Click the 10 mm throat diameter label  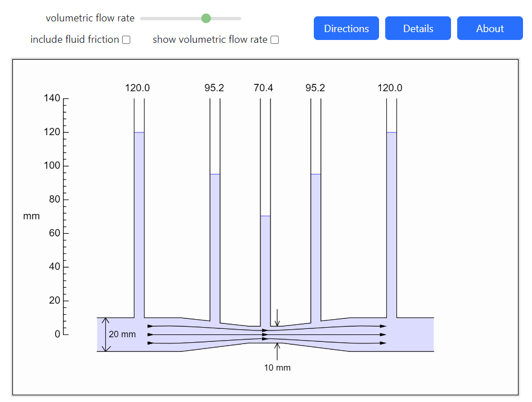click(277, 368)
